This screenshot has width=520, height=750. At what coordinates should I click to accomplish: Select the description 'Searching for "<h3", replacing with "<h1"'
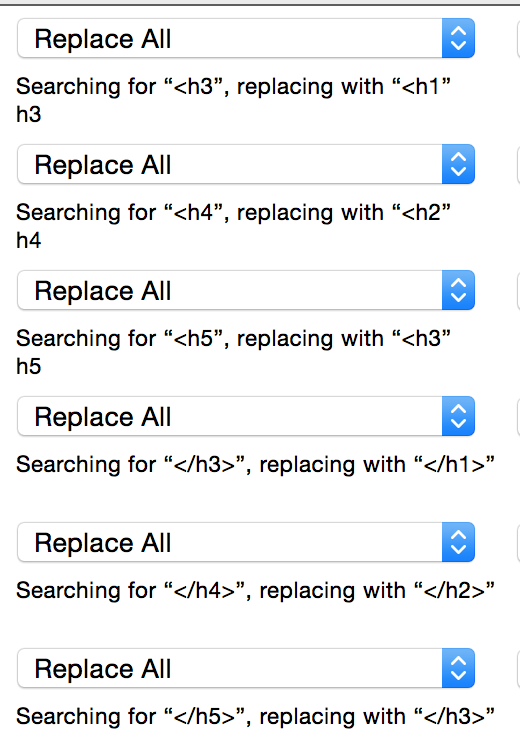pos(233,87)
